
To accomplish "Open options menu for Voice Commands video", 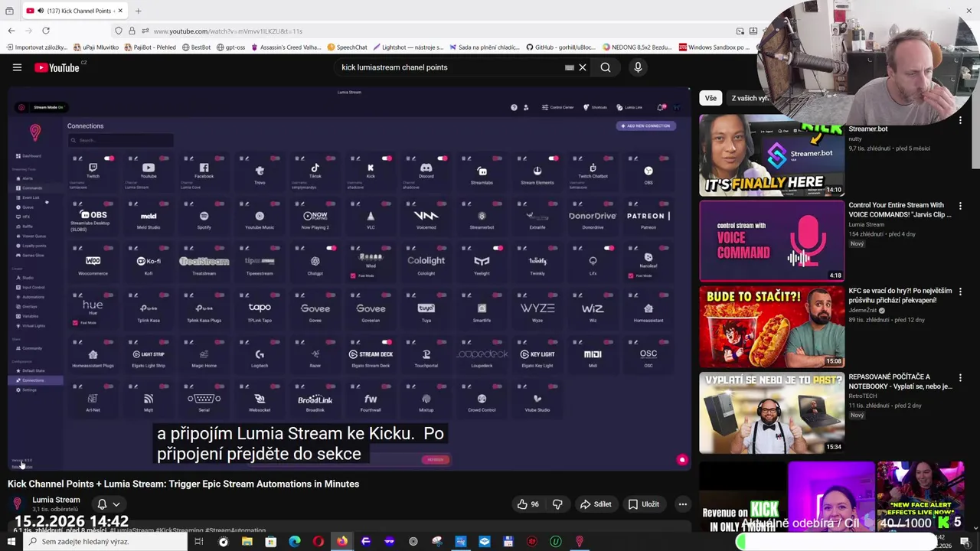I will coord(960,207).
